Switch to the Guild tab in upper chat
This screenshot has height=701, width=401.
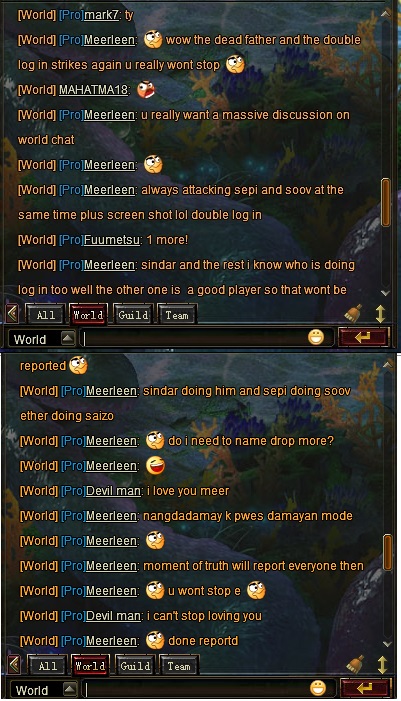point(133,315)
